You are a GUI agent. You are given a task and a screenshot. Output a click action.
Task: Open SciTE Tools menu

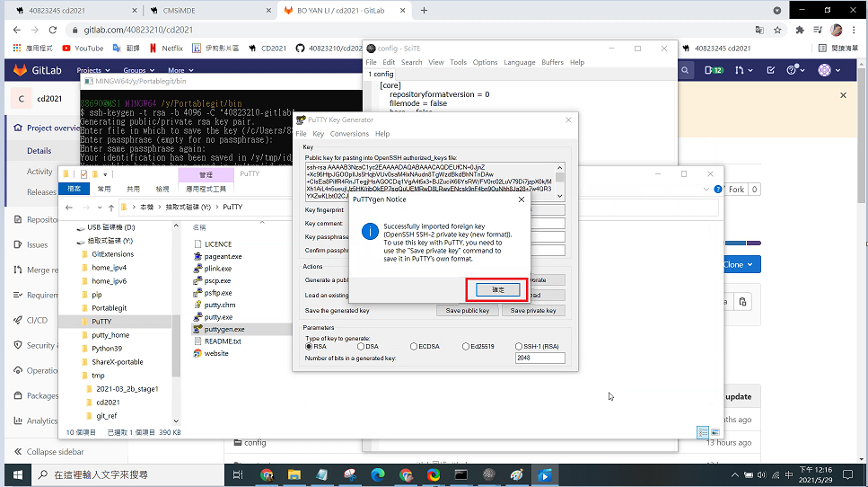click(458, 63)
